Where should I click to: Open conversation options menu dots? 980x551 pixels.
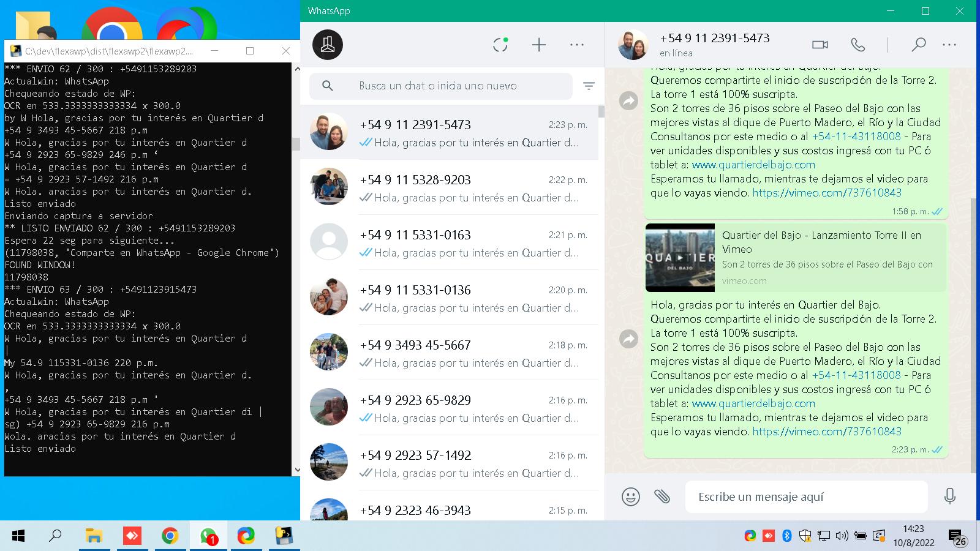click(949, 45)
